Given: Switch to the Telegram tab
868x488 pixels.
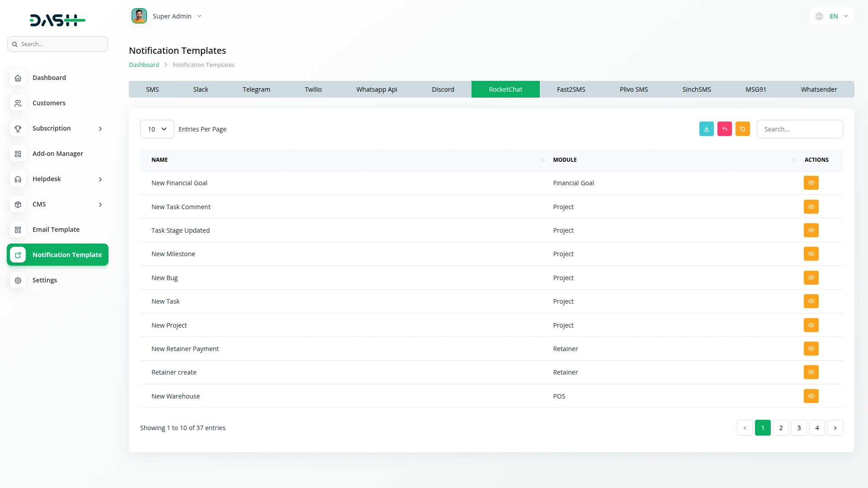Looking at the screenshot, I should tap(256, 89).
